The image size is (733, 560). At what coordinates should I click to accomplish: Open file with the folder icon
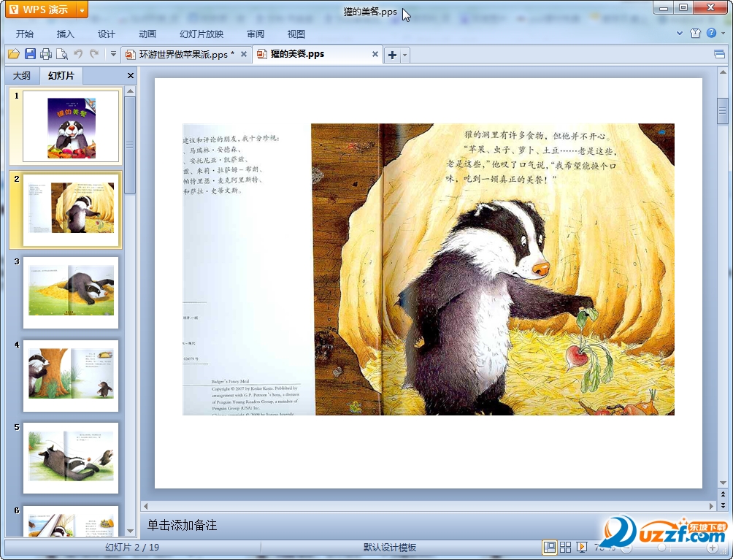coord(14,54)
